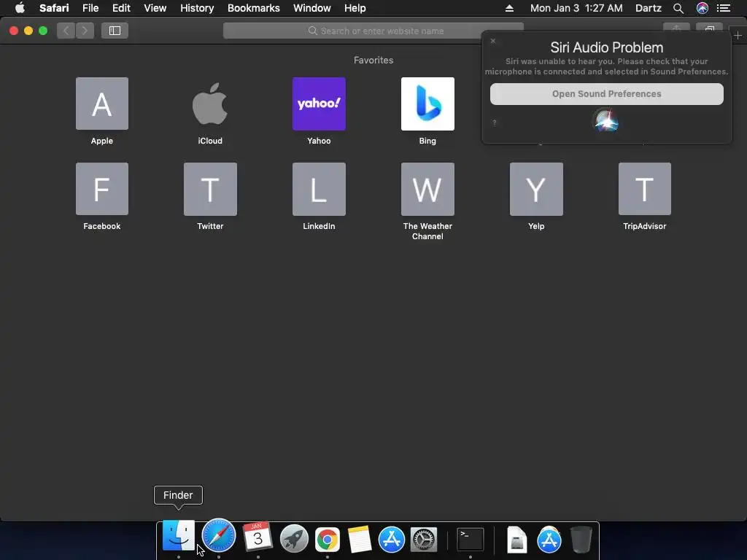Open The Weather Channel favorite

[427, 189]
